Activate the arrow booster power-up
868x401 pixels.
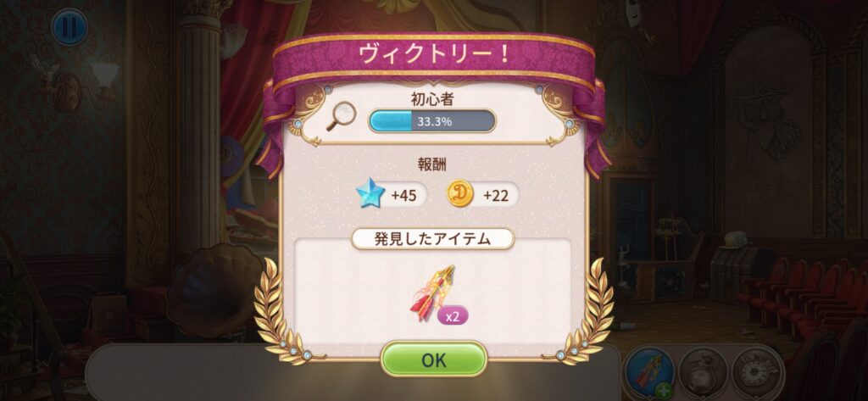point(648,371)
